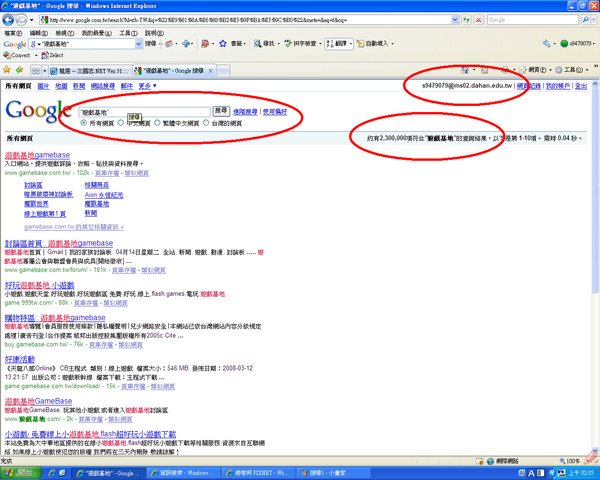
Task: Close the 遊戲基地 Google 搜尋 tab
Action: [x=210, y=71]
